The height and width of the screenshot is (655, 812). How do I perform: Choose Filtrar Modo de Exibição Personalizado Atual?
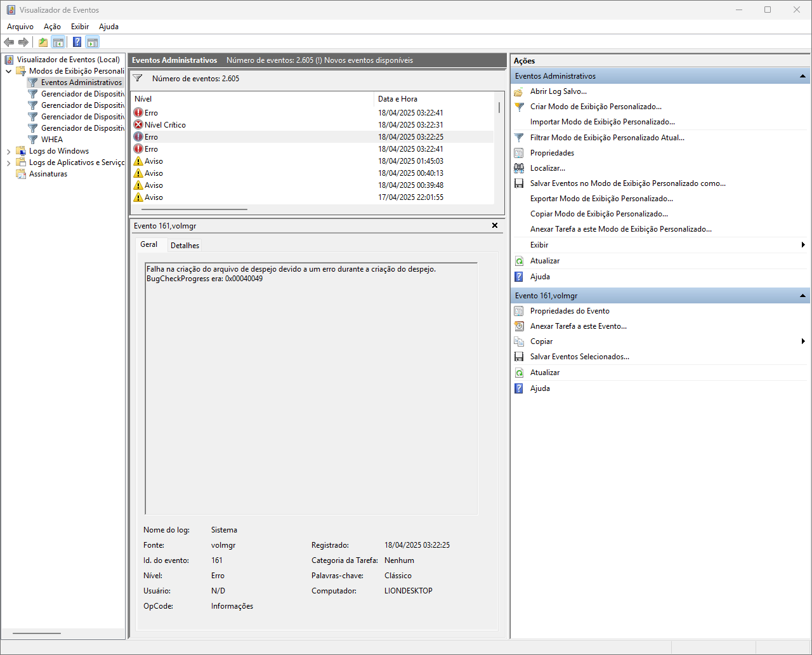point(607,138)
